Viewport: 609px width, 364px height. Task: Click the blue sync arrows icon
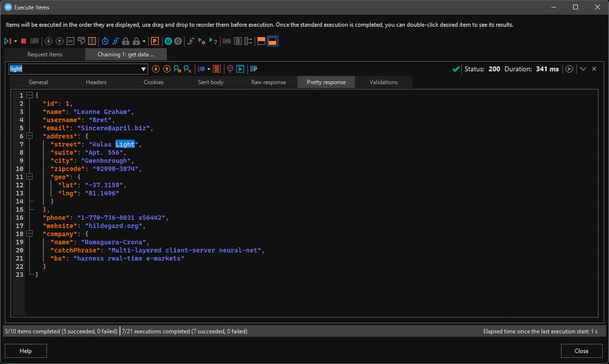coord(116,41)
